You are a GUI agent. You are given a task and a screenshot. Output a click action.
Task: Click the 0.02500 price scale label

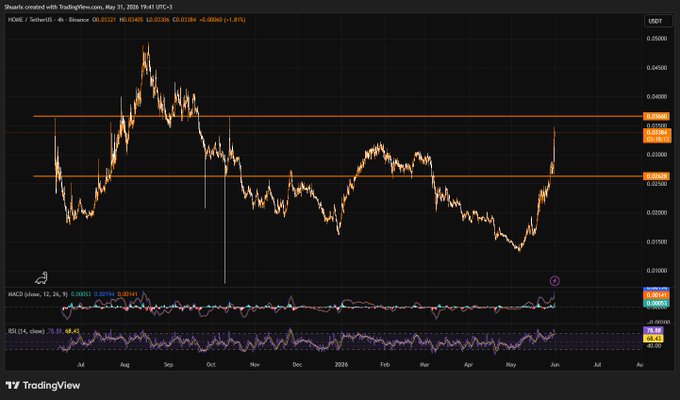657,184
